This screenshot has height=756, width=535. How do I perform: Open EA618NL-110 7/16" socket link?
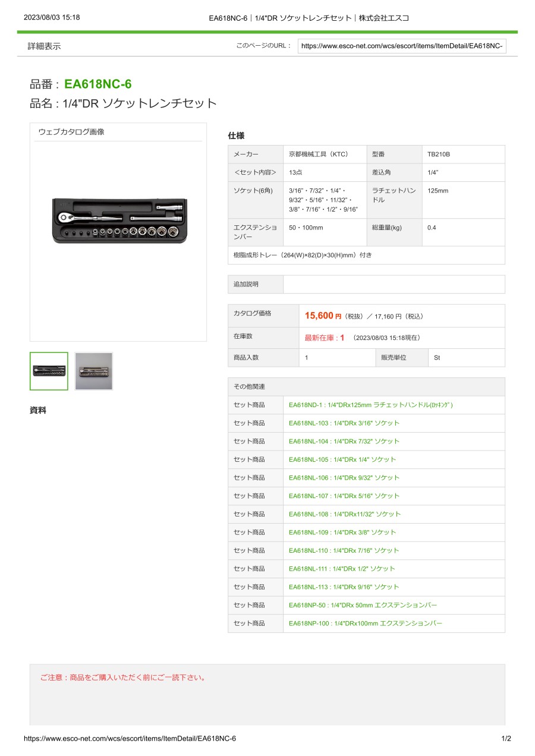344,550
